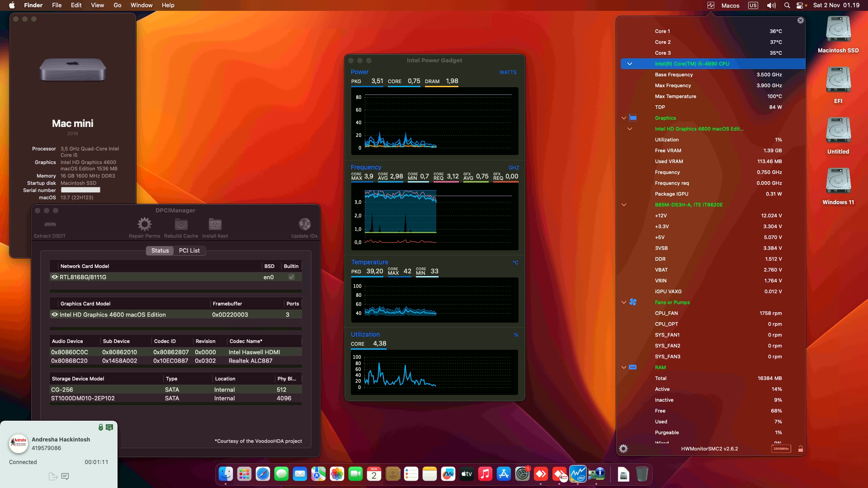Screen dimensions: 868x488
Task: Open the Apple menu
Action: pyautogui.click(x=12, y=5)
